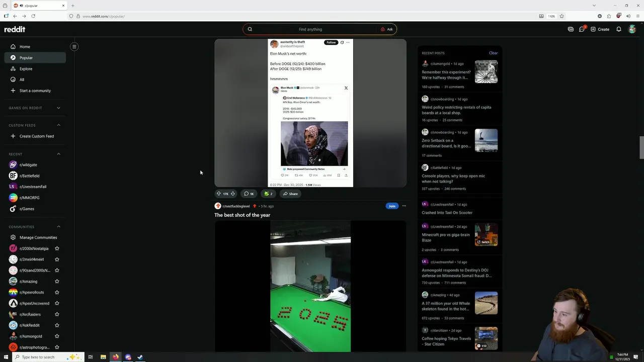Open a new browser tab
The height and width of the screenshot is (362, 644).
pyautogui.click(x=72, y=6)
